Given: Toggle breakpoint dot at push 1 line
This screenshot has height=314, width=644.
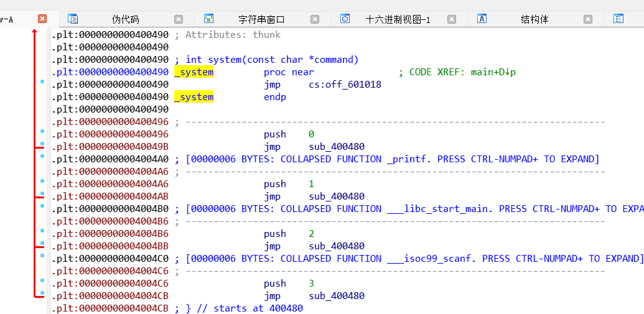Looking at the screenshot, I should pos(42,181).
